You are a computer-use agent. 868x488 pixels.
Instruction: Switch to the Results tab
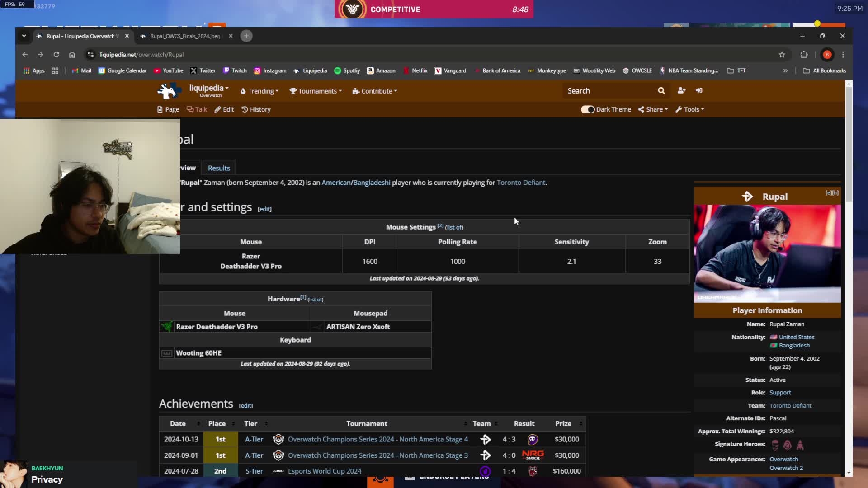(x=219, y=168)
